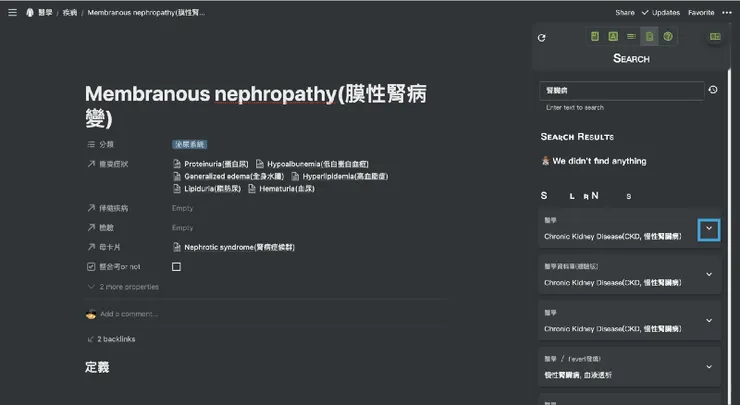
Task: Show the 2 backlinks
Action: [x=111, y=339]
